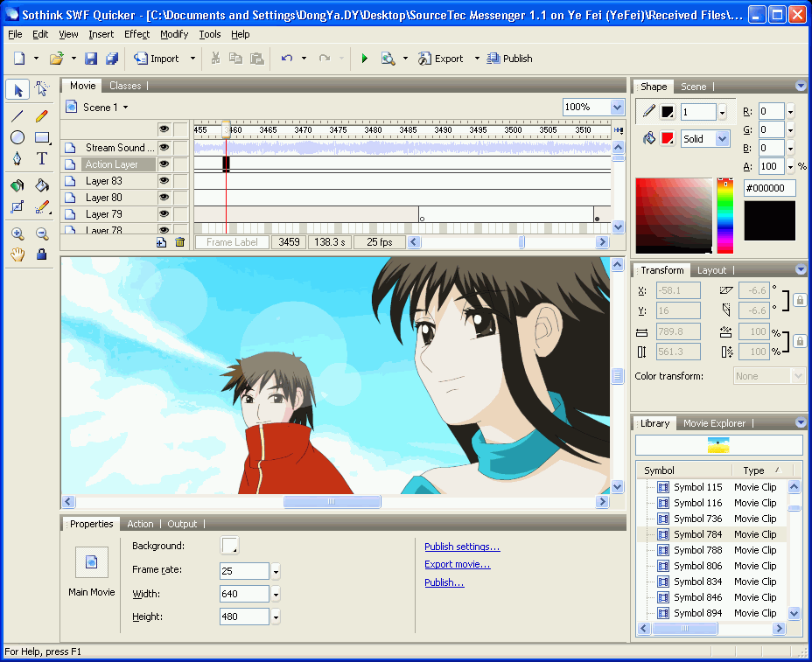This screenshot has width=812, height=662.
Task: Toggle the position constraint lock in Transform
Action: tap(800, 300)
